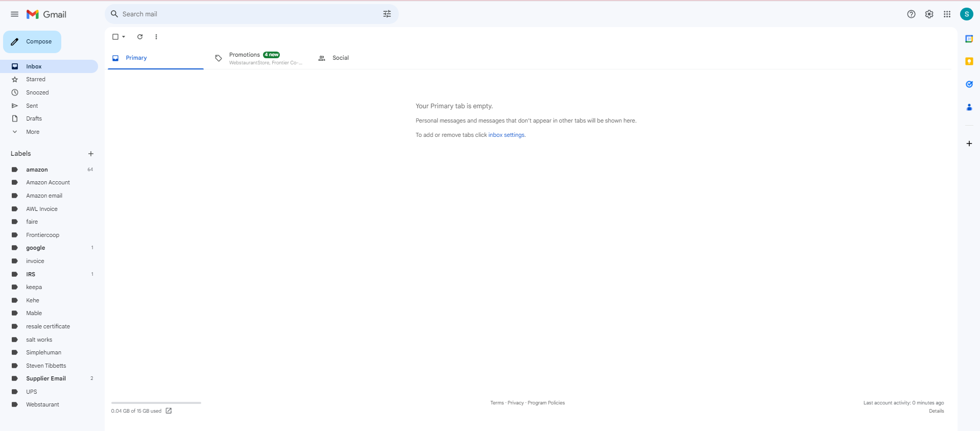Open the Google account avatar
This screenshot has width=980, height=431.
pyautogui.click(x=966, y=14)
